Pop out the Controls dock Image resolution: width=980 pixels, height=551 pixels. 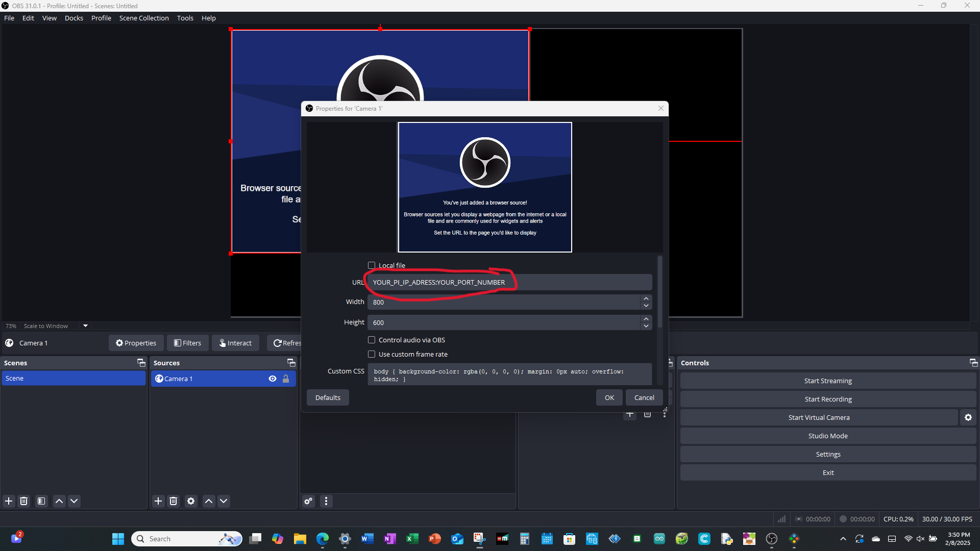point(973,363)
